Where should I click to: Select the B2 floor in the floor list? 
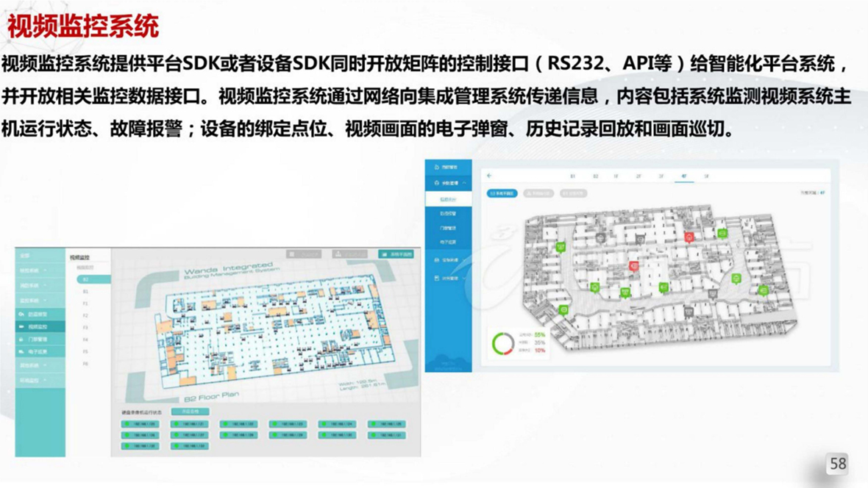point(87,279)
